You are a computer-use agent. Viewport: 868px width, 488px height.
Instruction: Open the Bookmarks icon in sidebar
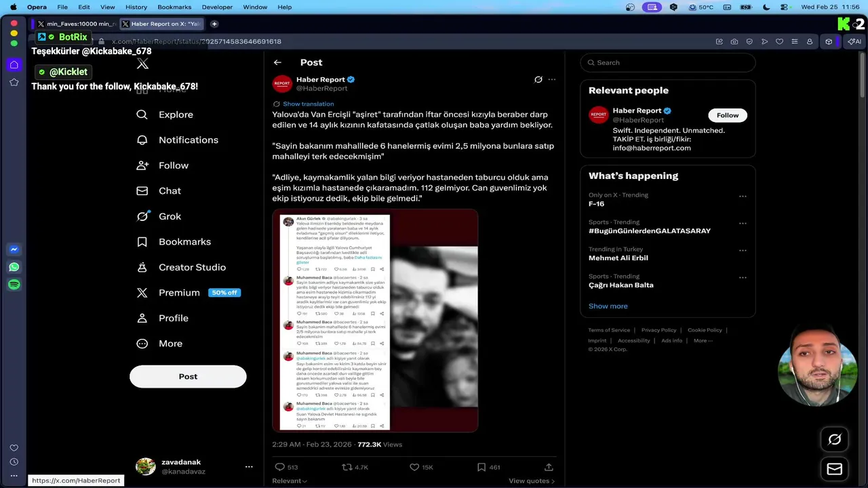142,241
